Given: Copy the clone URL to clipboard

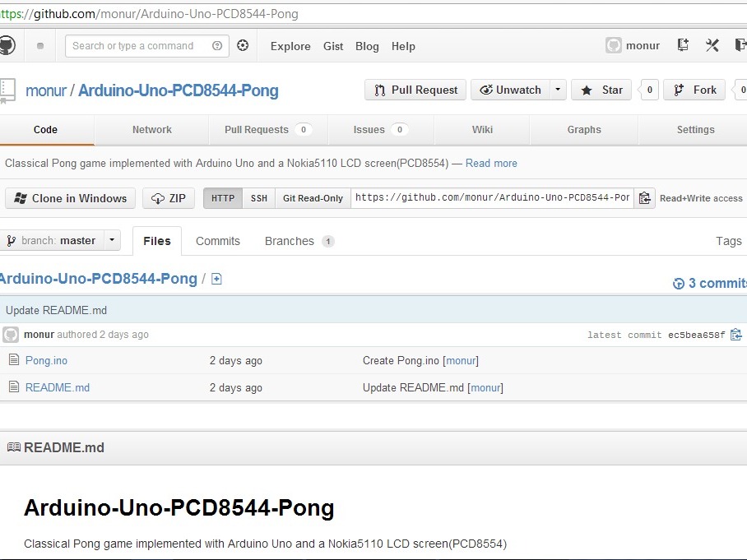Looking at the screenshot, I should [644, 198].
